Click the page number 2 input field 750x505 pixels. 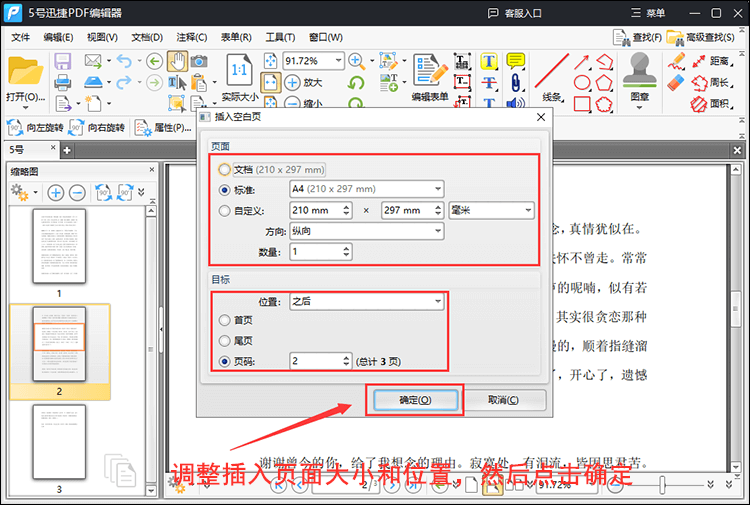coord(316,361)
